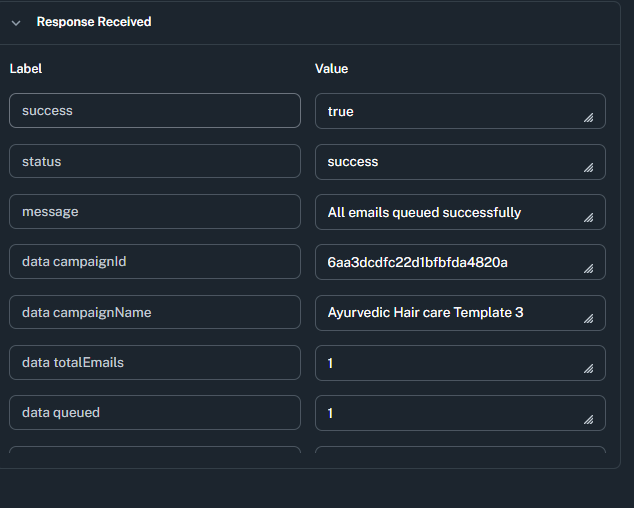
Task: Click the status label field
Action: [155, 161]
